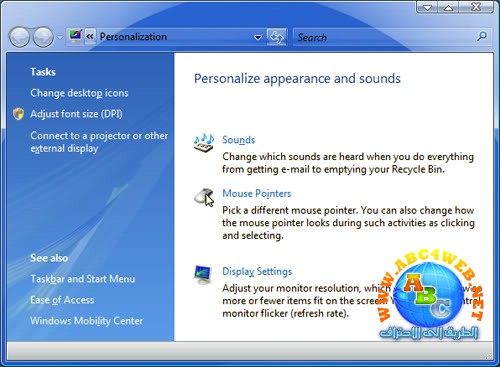Viewport: 500px width, 367px height.
Task: Expand the breadcrumb chevron before Personalization
Action: tap(90, 36)
